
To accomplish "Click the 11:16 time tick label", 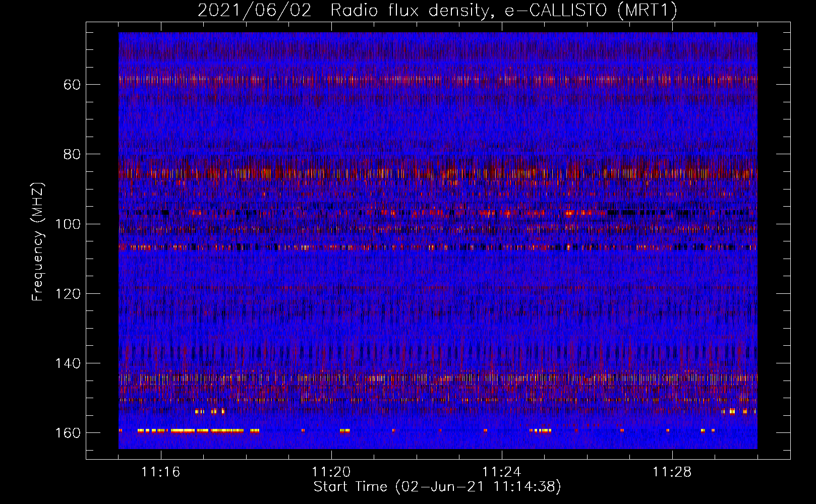I will [x=160, y=472].
